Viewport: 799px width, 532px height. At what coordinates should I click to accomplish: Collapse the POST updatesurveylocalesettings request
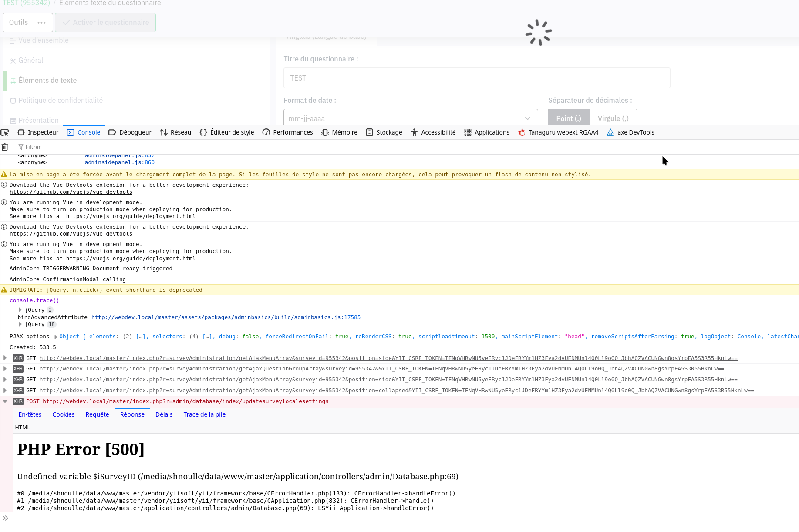[5, 401]
